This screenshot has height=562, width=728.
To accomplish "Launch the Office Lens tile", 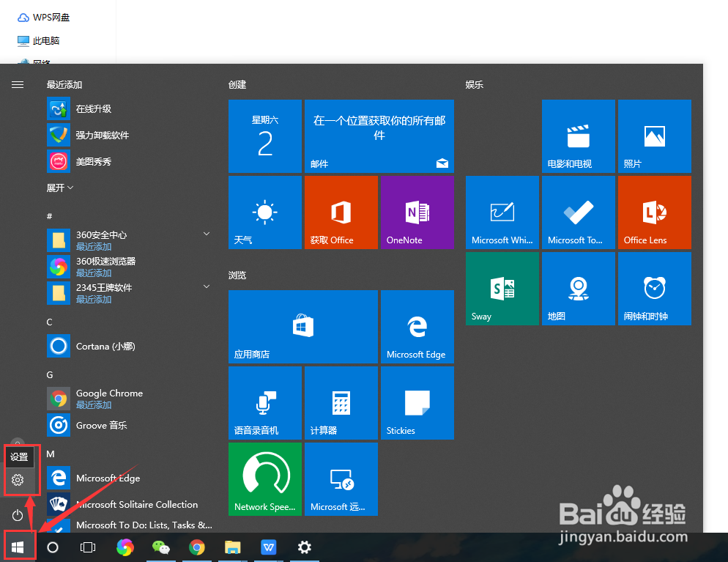I will tap(653, 212).
